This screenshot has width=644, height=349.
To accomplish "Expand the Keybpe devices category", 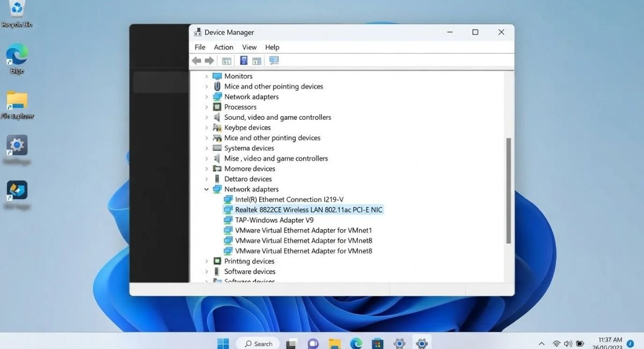I will (207, 127).
